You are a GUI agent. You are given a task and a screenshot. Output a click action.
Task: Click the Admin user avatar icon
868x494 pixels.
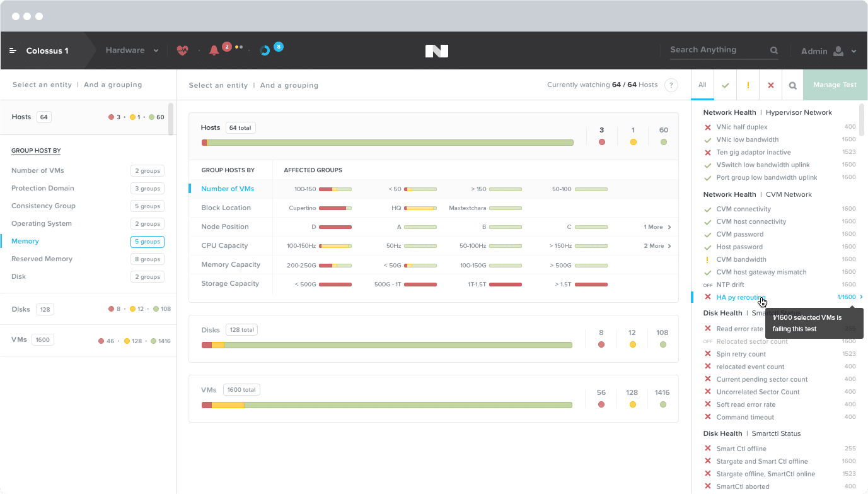pos(838,51)
